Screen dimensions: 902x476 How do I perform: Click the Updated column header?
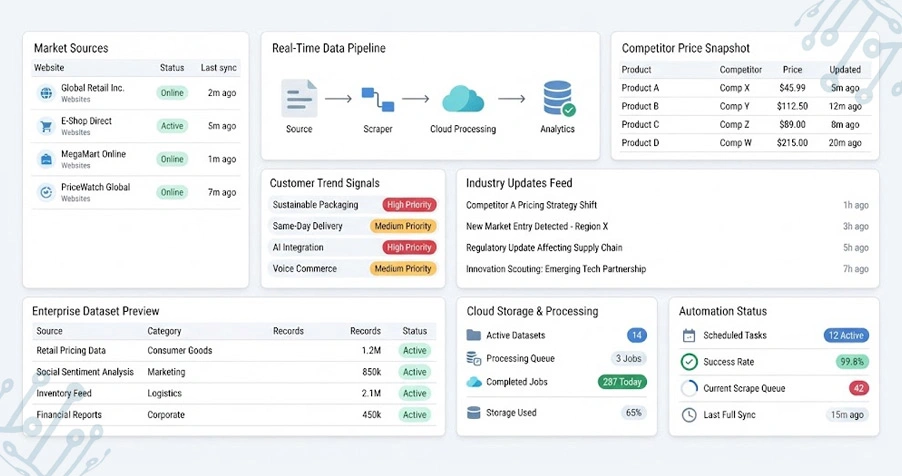pyautogui.click(x=845, y=70)
